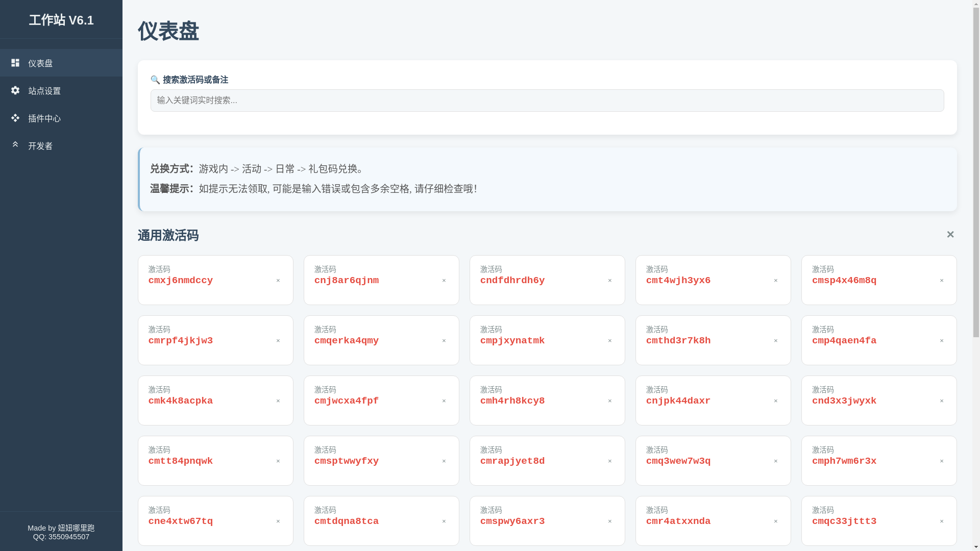
Task: Select the code text cmk4k8acpka
Action: (x=181, y=401)
